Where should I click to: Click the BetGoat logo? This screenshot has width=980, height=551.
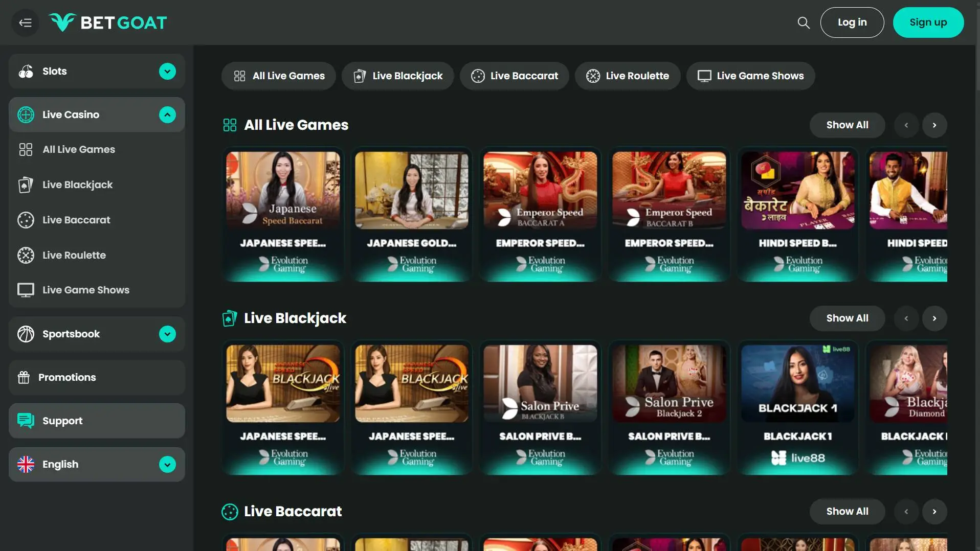point(108,22)
